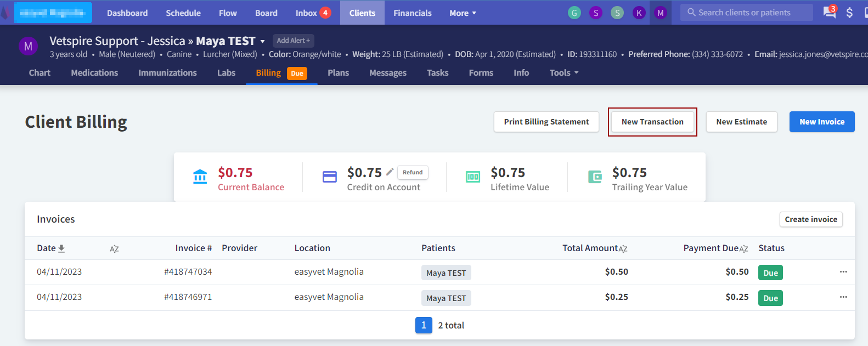Open client Vetspire Support - Jessica link
The height and width of the screenshot is (346, 868).
pos(117,41)
